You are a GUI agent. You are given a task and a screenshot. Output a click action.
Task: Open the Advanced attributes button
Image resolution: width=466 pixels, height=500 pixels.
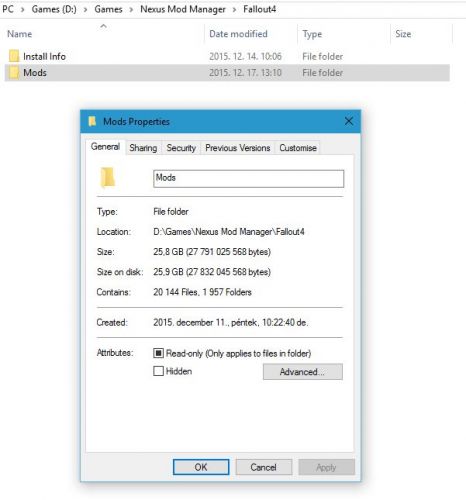pos(303,372)
